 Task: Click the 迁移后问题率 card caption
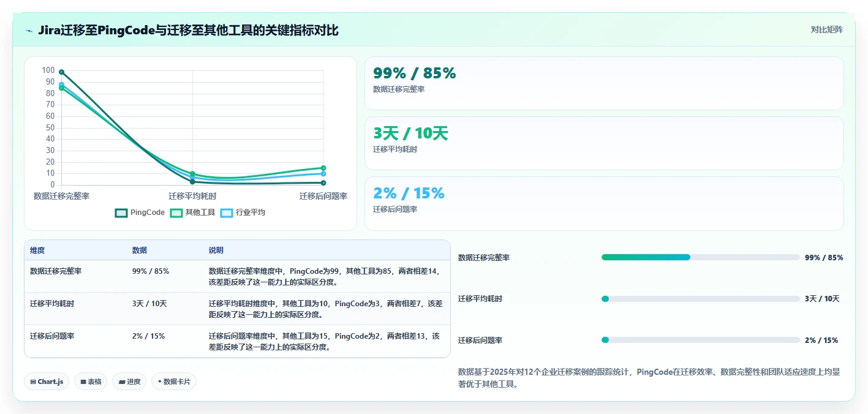coord(395,209)
